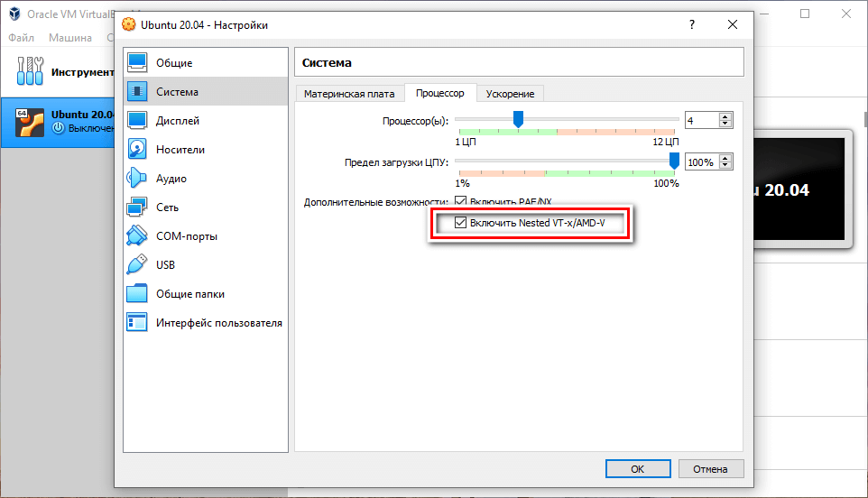
Task: Open the Интерфейс пользователя window icon
Action: click(137, 323)
